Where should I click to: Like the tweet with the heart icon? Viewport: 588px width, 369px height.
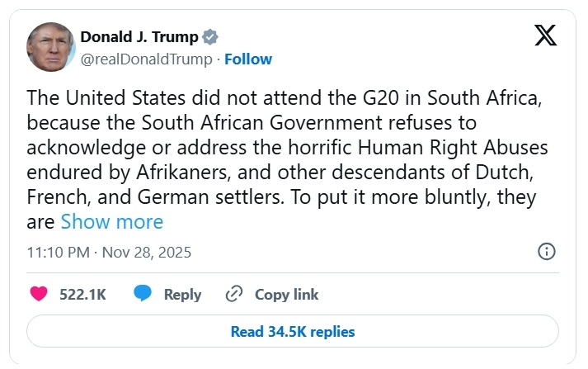tap(39, 294)
